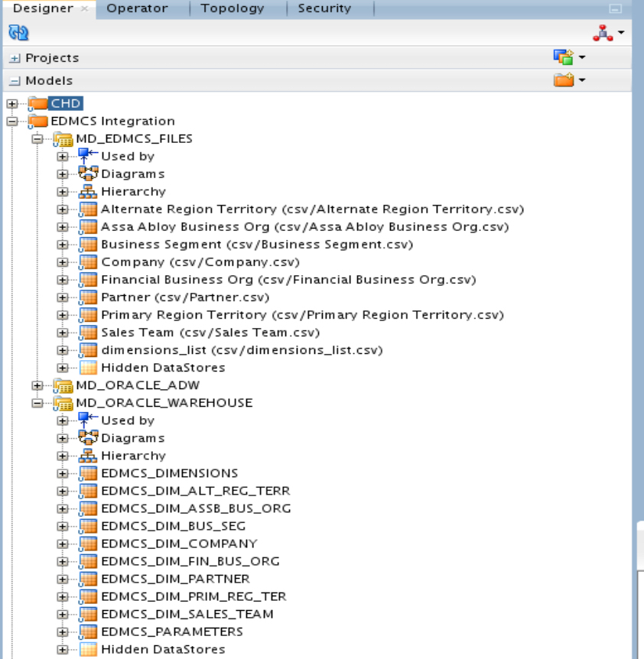Click the Refresh icon in the navigator toolbar
Image resolution: width=644 pixels, height=659 pixels.
[x=17, y=32]
